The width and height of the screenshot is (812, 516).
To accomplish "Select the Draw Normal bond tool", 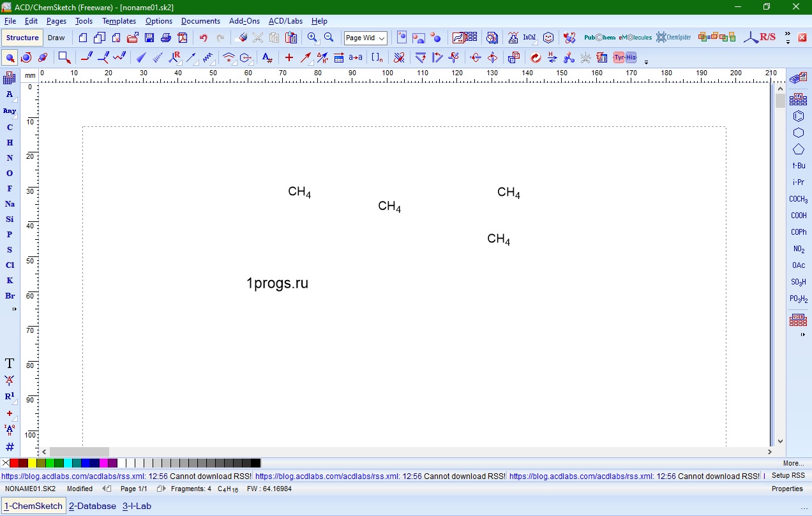I will tap(87, 58).
